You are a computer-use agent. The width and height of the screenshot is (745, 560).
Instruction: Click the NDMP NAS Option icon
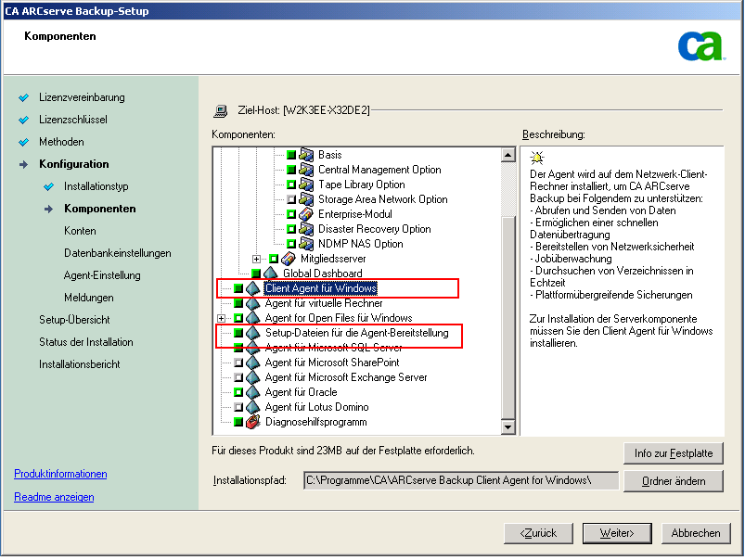306,244
